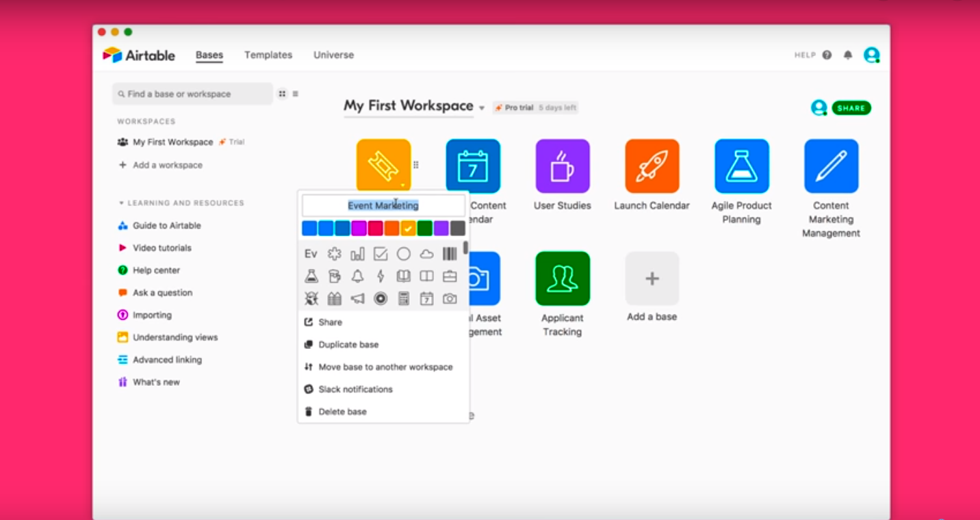Select the lightning bolt icon in picker
Image resolution: width=980 pixels, height=520 pixels.
coord(381,276)
